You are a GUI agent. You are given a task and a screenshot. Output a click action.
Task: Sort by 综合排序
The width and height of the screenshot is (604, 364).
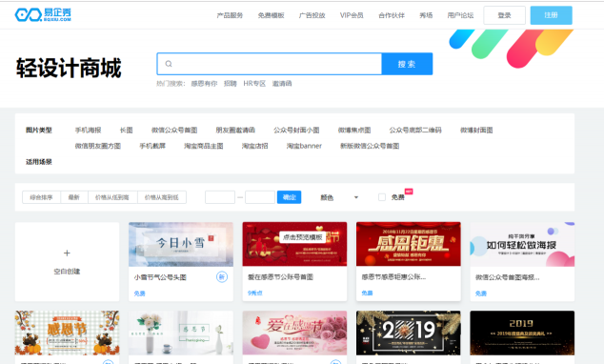(x=41, y=197)
